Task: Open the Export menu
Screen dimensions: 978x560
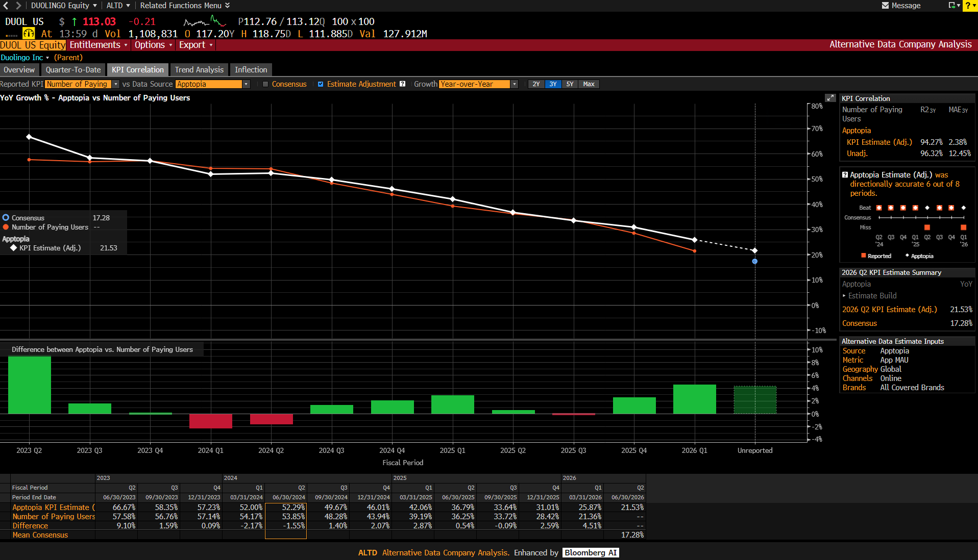Action: (195, 45)
